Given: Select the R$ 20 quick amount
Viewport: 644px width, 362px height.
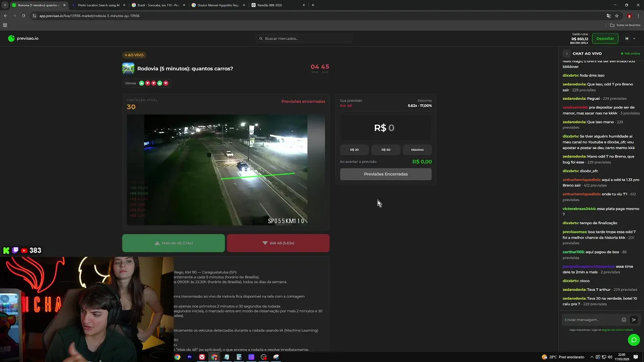Looking at the screenshot, I should [x=354, y=149].
